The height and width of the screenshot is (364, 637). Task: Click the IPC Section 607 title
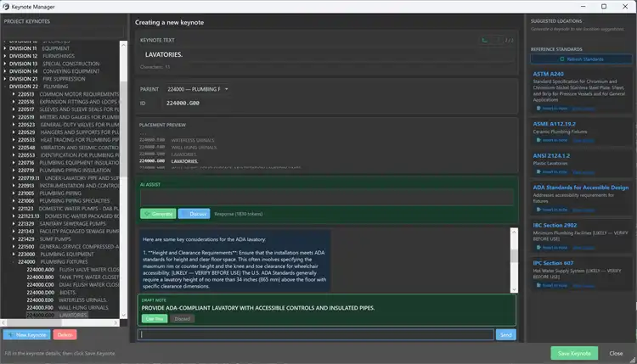pos(553,263)
